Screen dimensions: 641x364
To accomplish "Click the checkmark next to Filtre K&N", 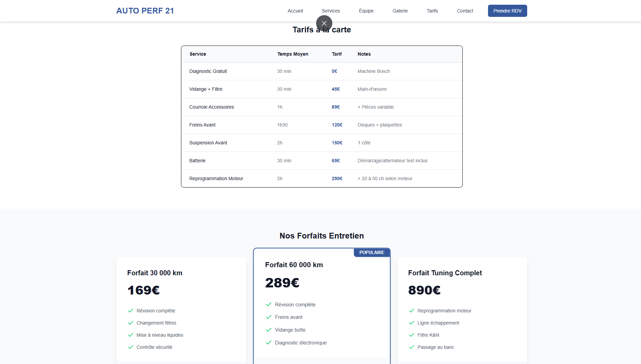I will click(x=411, y=335).
